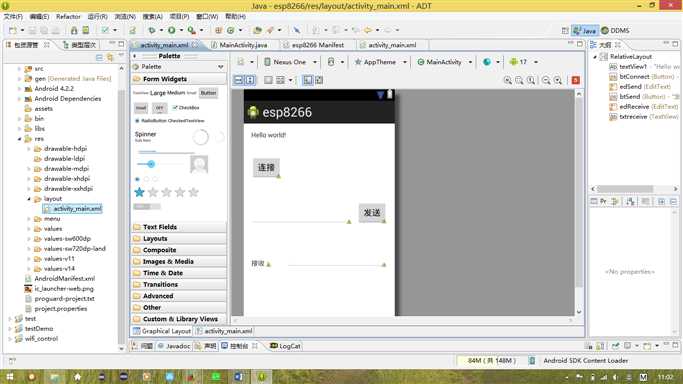Click the emulate real size zoom icon
This screenshot has height=384, width=683.
pyautogui.click(x=507, y=80)
